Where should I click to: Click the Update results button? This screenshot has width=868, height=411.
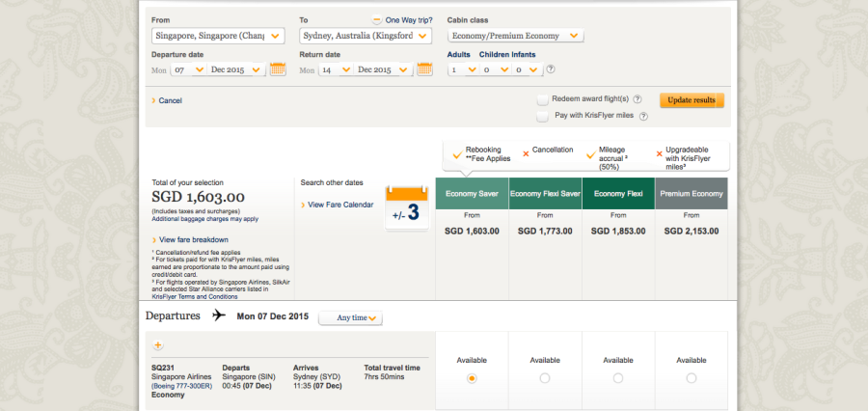point(692,100)
